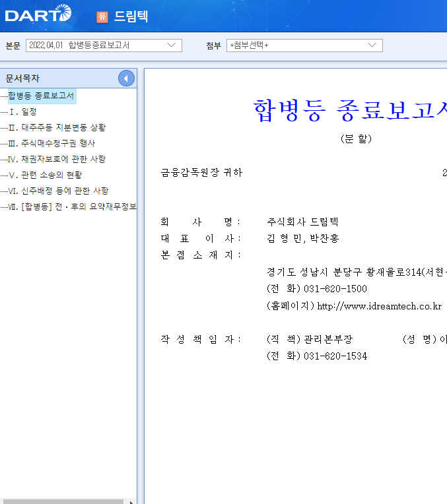
Task: Open section Ⅴ. 관련 소송의 현황
Action: [45, 175]
